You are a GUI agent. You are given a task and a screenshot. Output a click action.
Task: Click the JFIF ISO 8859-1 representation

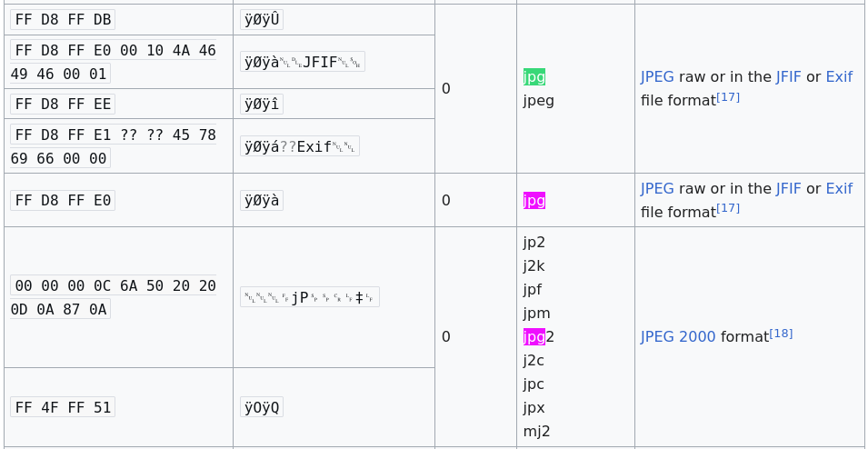(x=303, y=62)
